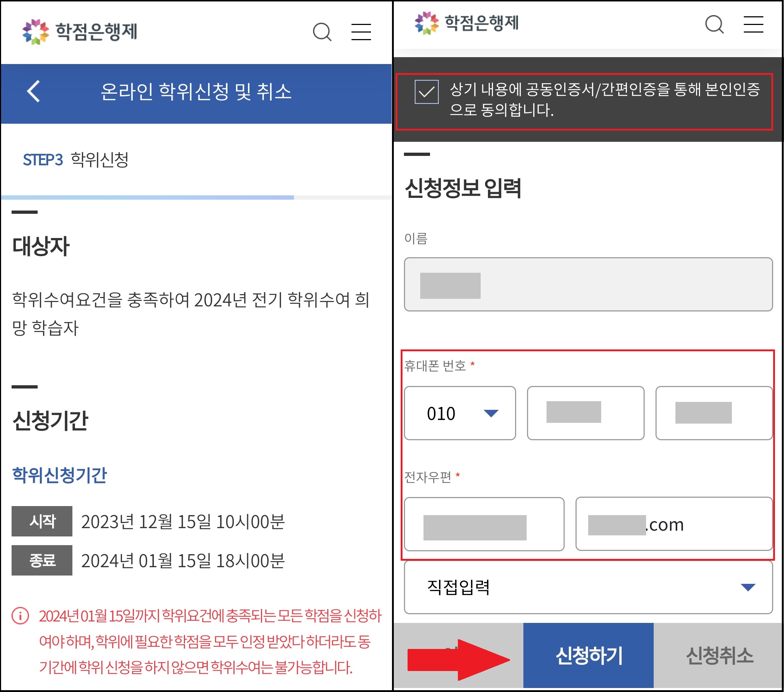Click the email ID input field

(x=484, y=524)
